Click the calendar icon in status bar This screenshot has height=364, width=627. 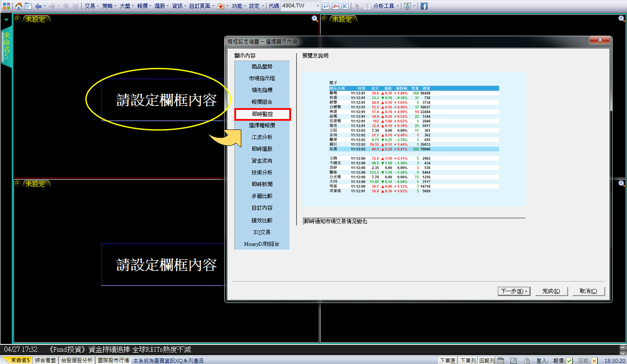click(500, 361)
